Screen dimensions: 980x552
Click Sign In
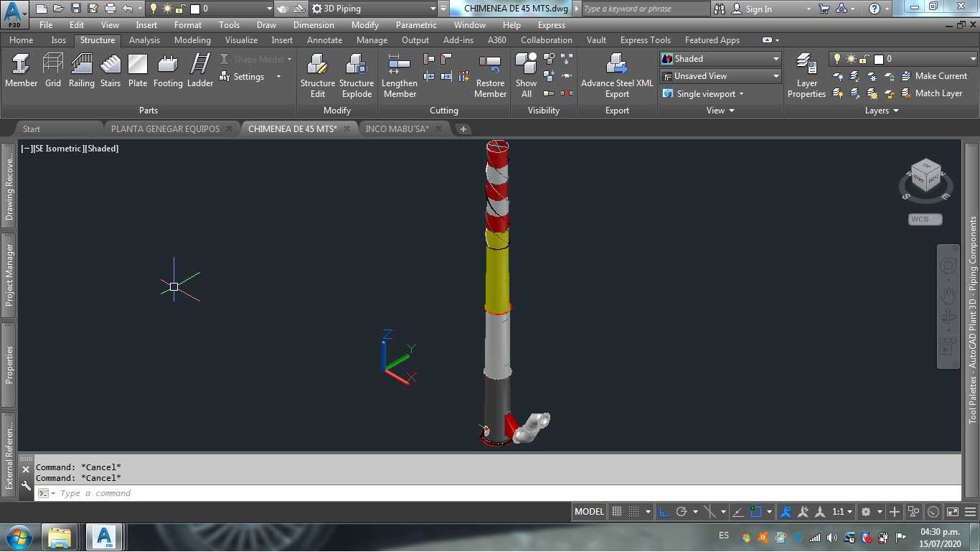pyautogui.click(x=752, y=9)
